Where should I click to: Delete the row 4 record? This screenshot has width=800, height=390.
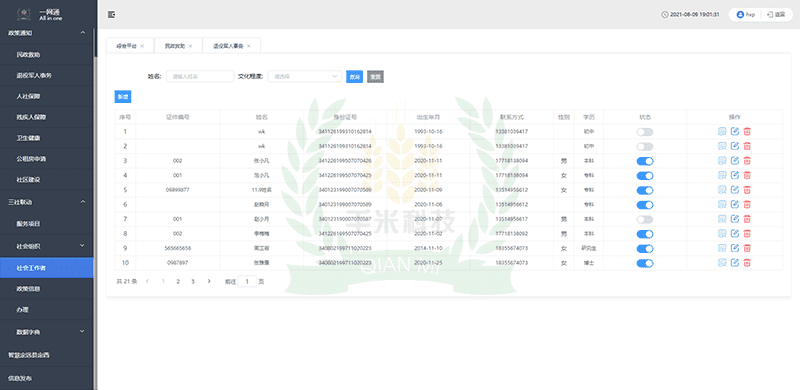point(747,175)
